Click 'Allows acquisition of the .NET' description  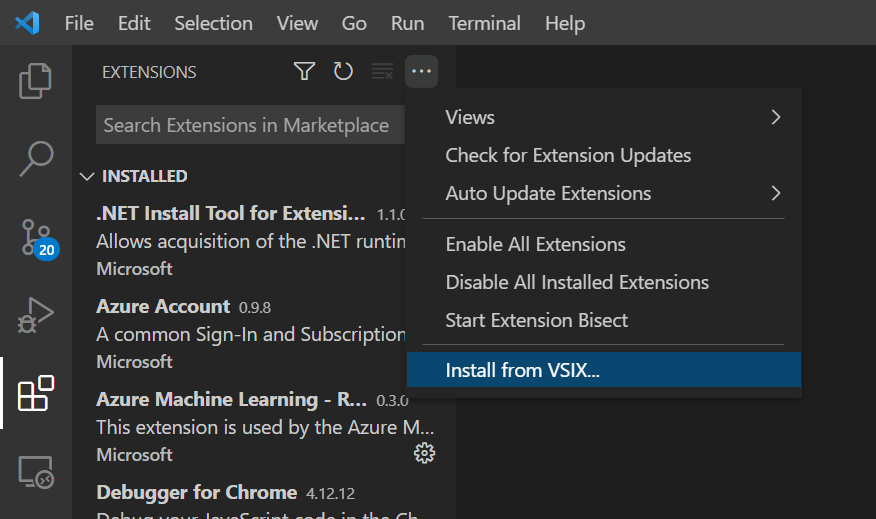(x=251, y=241)
